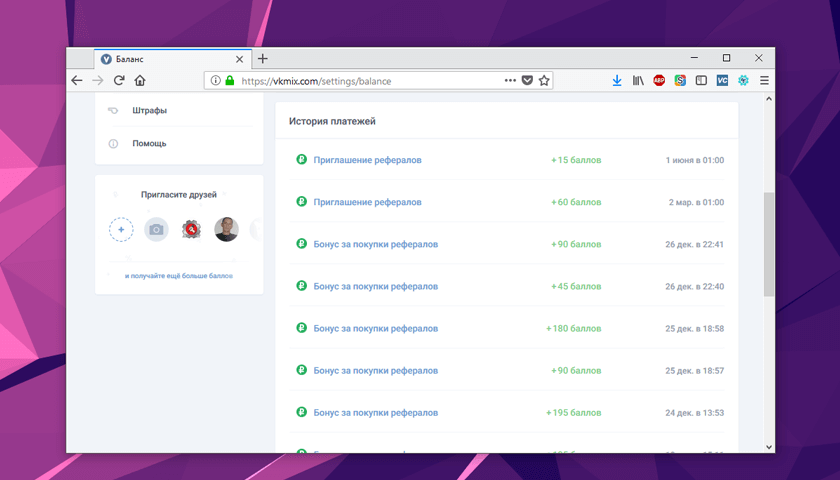The width and height of the screenshot is (840, 480).
Task: Click the vertical page scrollbar thumb
Action: tap(768, 244)
